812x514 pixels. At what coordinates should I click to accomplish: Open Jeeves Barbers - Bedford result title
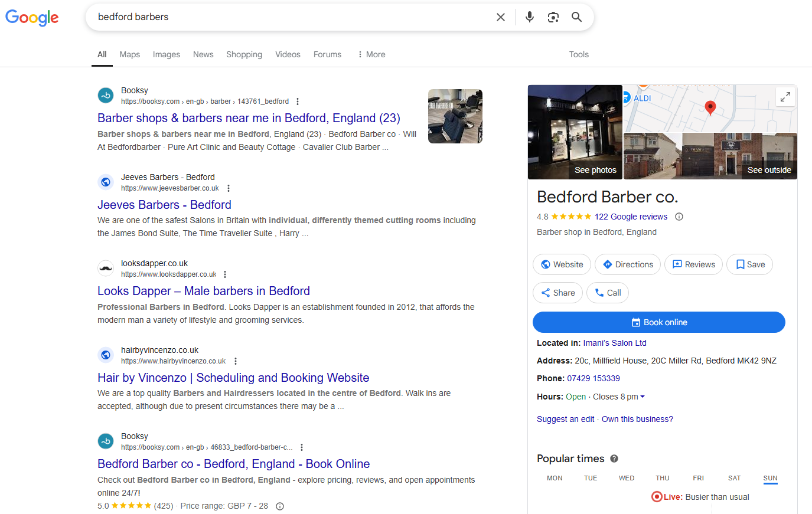[164, 205]
